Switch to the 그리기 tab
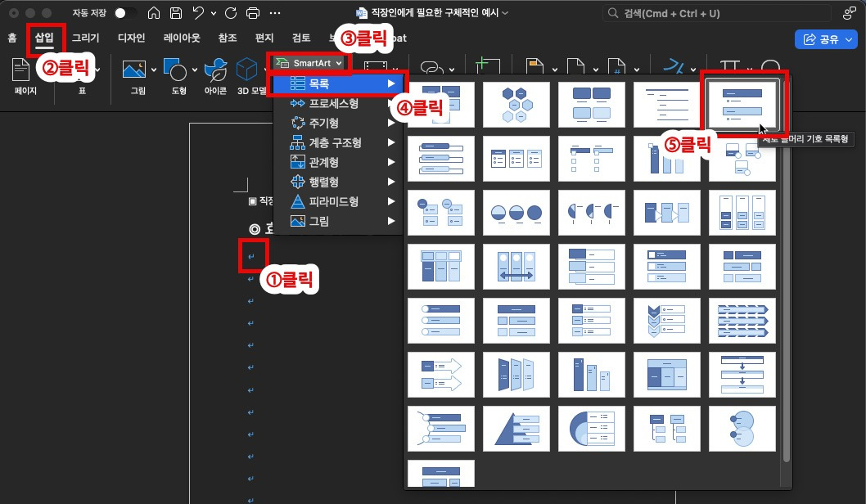This screenshot has height=504, width=866. click(x=86, y=38)
